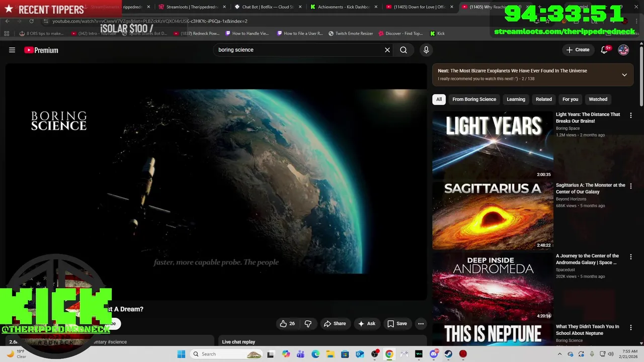This screenshot has height=362, width=644.
Task: Select the 'For you' filter chip
Action: [570, 99]
